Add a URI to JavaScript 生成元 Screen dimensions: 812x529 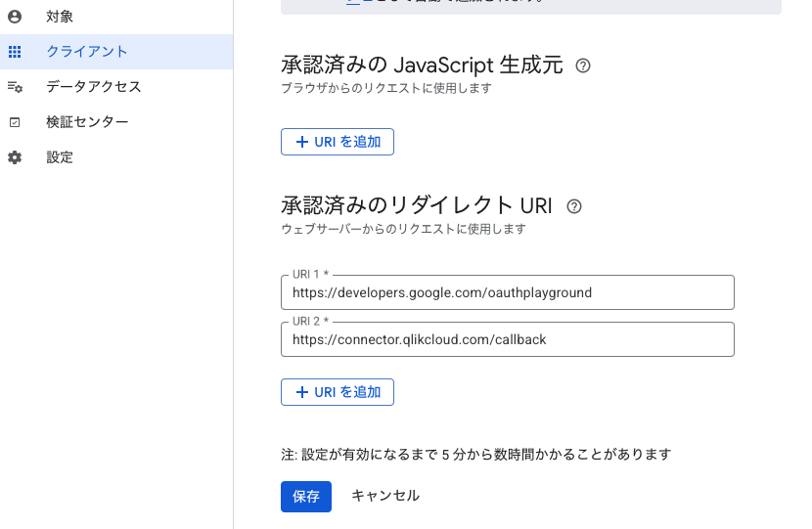click(x=338, y=142)
